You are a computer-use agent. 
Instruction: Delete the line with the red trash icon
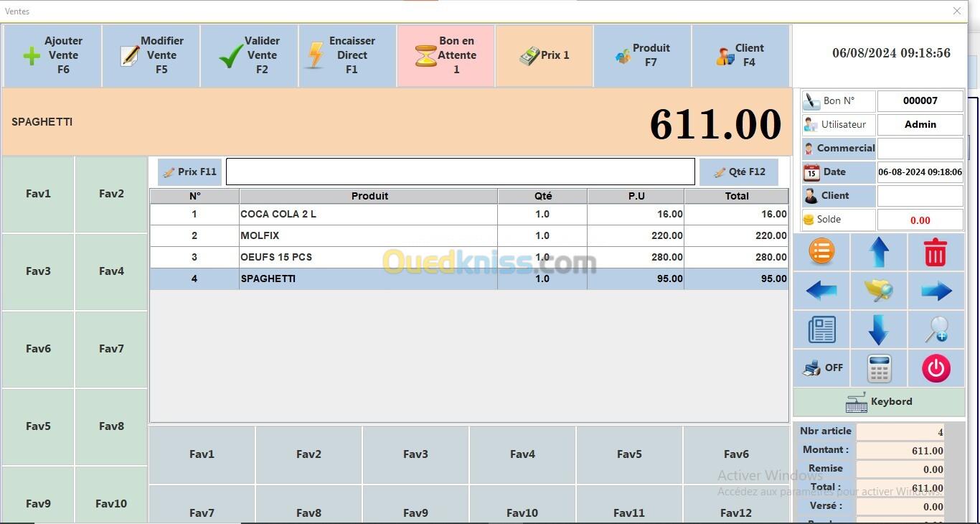[936, 252]
